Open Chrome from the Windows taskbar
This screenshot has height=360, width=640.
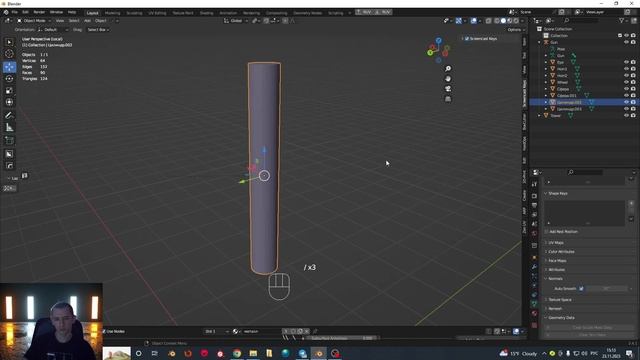pyautogui.click(x=237, y=353)
